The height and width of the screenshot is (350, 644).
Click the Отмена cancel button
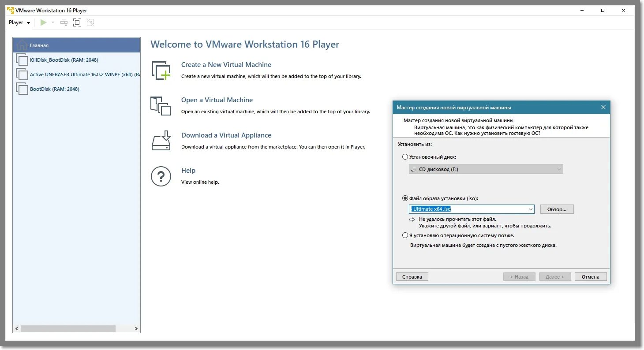[590, 277]
